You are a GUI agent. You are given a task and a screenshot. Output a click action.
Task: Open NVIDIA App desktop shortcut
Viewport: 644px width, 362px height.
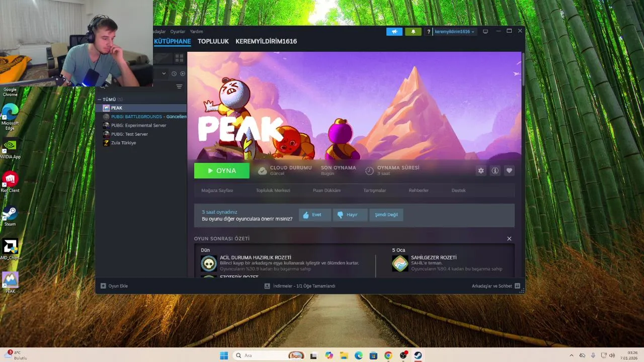[x=10, y=149]
